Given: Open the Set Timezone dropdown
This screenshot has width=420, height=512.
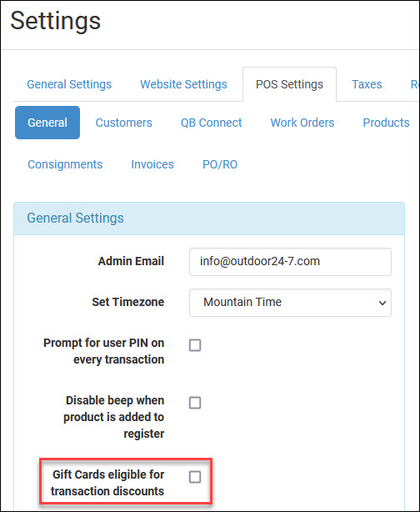Looking at the screenshot, I should coord(290,303).
